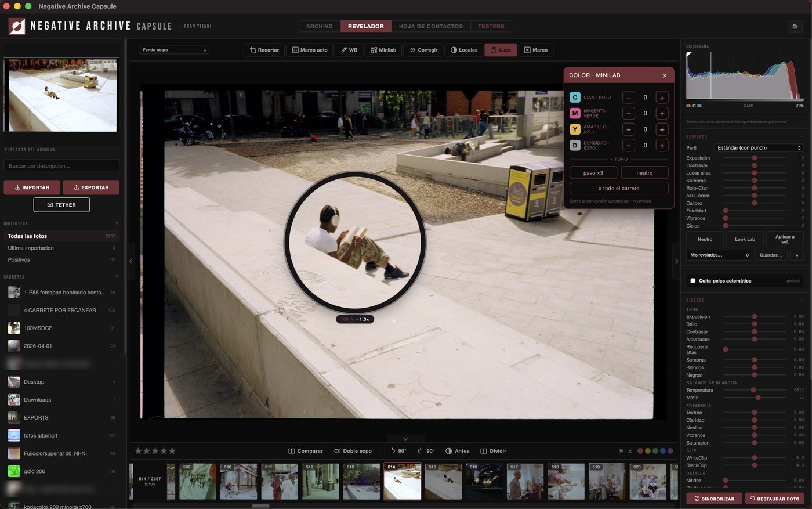Image resolution: width=812 pixels, height=509 pixels.
Task: Open the WB eyedropper tool
Action: (x=349, y=50)
